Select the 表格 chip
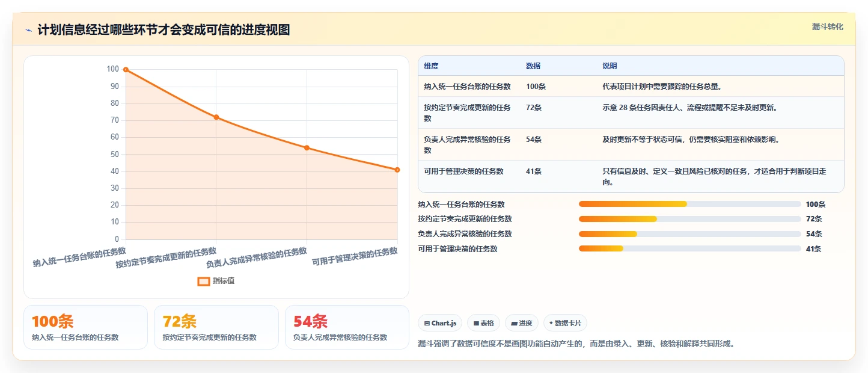The image size is (868, 373). pyautogui.click(x=483, y=323)
